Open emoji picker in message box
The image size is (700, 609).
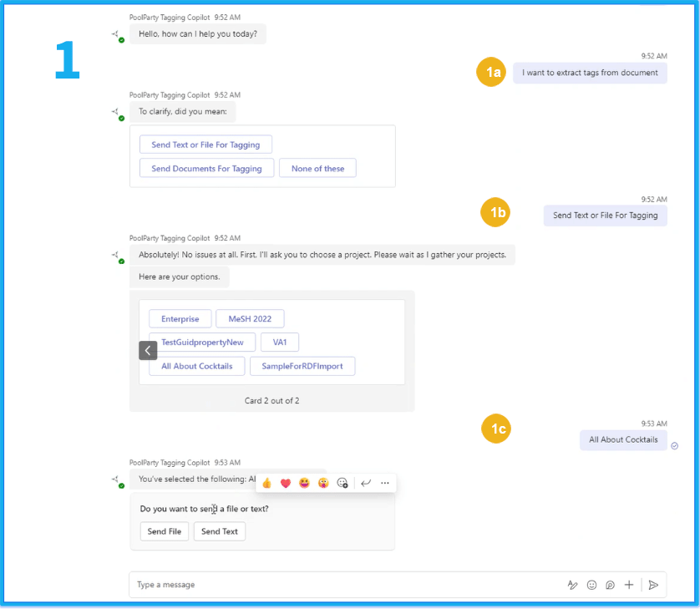[x=591, y=585]
